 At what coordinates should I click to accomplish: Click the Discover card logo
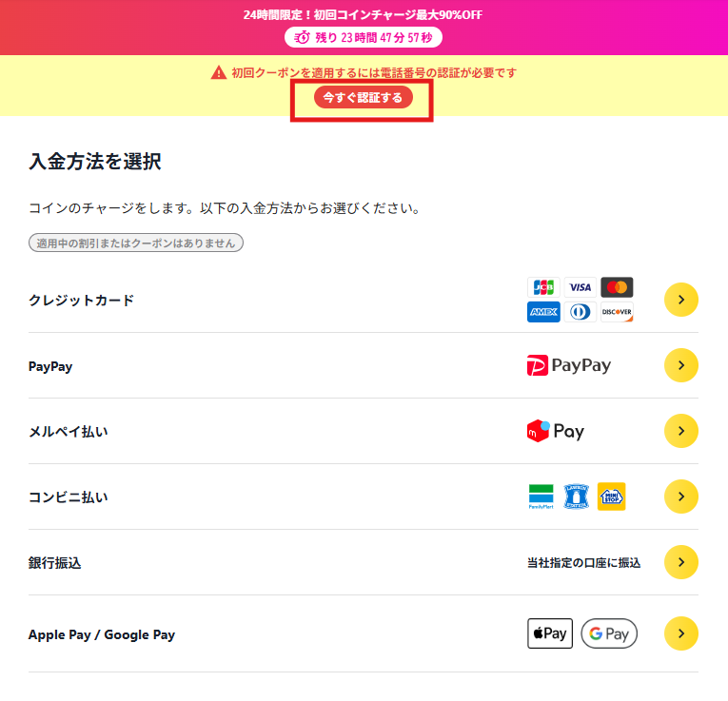click(x=617, y=312)
